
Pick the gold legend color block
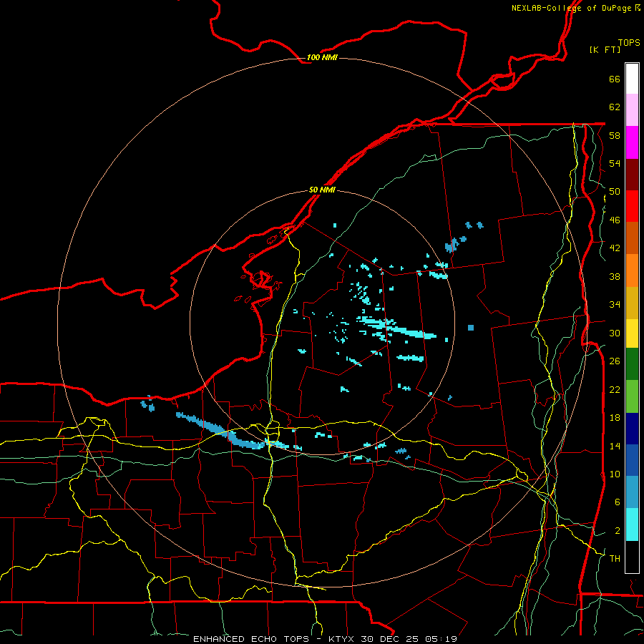pos(632,302)
